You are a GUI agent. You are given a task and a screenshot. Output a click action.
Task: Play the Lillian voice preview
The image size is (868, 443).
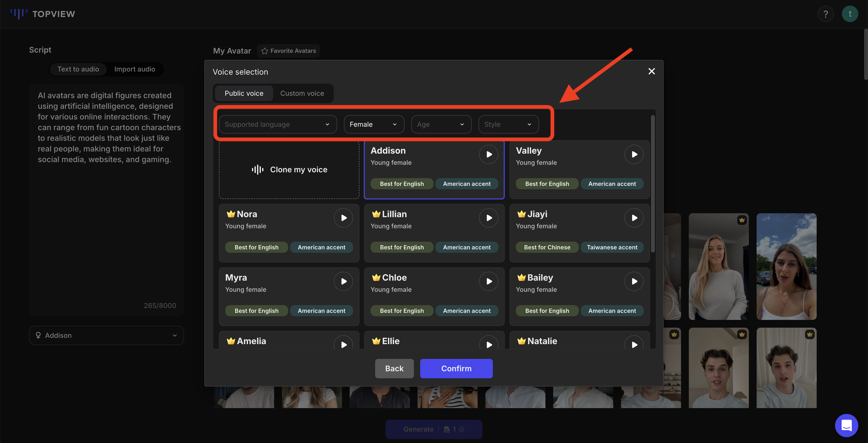click(488, 218)
